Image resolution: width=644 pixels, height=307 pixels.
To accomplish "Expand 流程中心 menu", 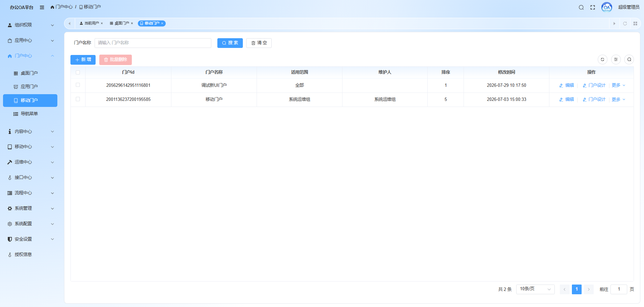I will 30,193.
